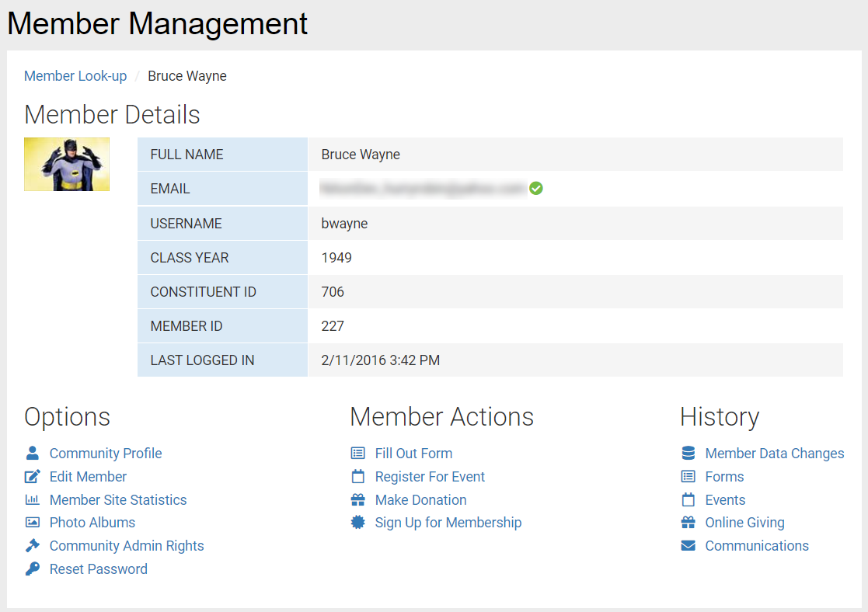This screenshot has height=612, width=868.
Task: Click the picture icon next to Photo Albums
Action: [31, 523]
